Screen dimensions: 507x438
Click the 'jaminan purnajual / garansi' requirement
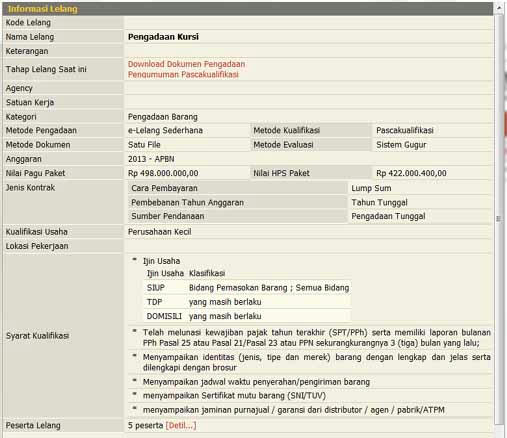pyautogui.click(x=294, y=410)
